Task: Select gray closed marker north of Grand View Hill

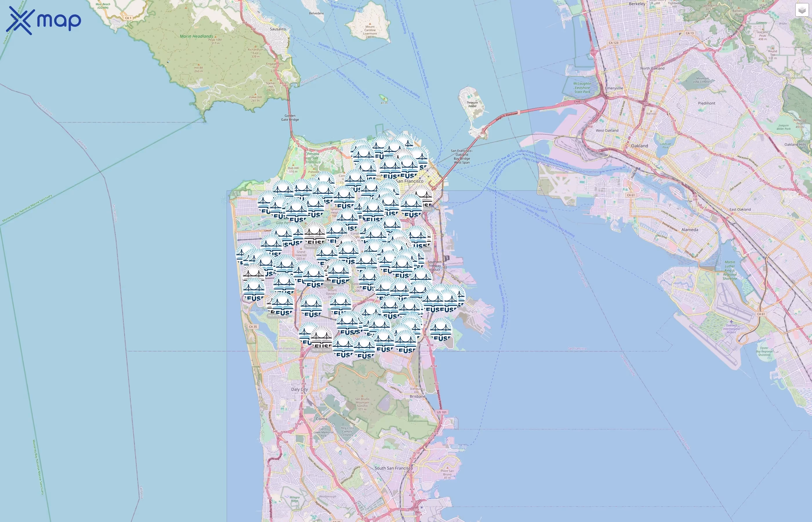Action: point(314,234)
